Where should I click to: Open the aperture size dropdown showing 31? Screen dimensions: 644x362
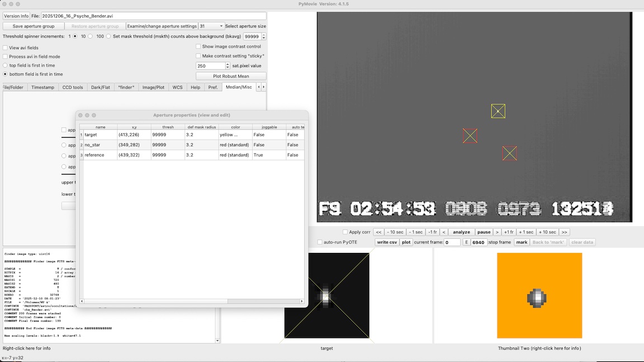tap(211, 26)
